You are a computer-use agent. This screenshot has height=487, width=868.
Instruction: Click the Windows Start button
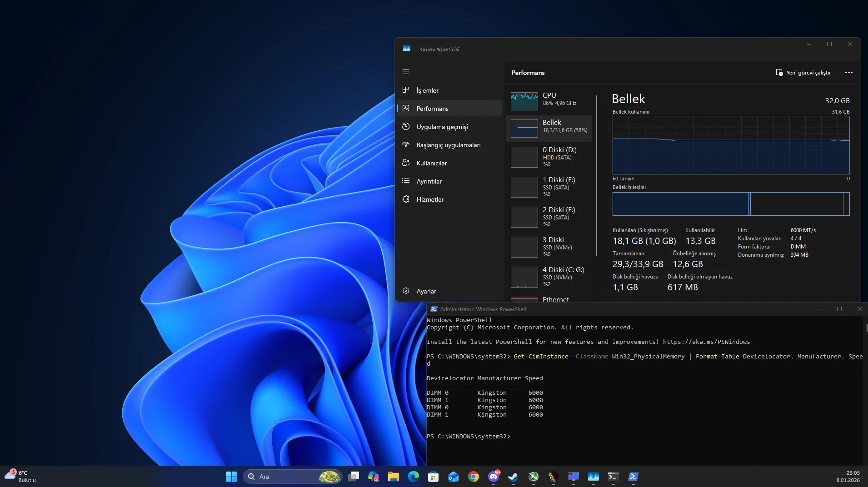point(231,477)
